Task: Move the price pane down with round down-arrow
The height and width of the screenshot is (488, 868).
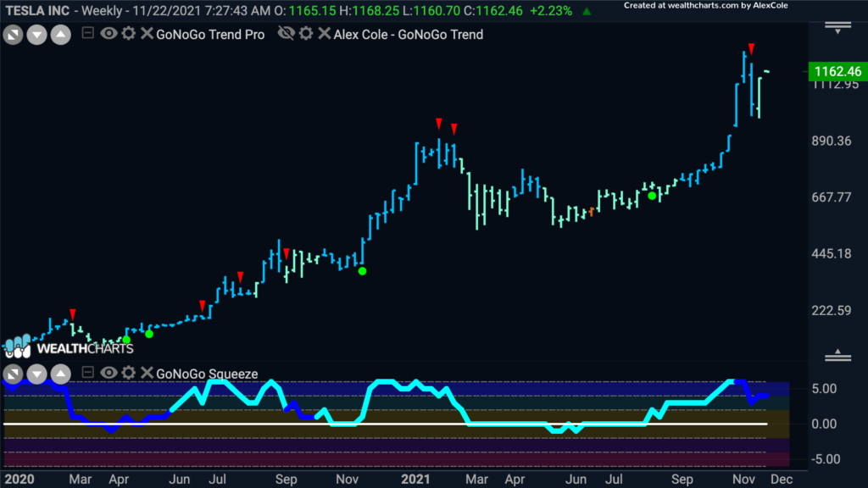Action: click(x=36, y=35)
